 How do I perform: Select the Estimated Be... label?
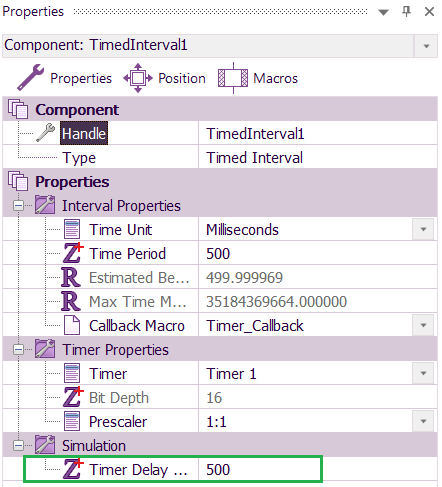pyautogui.click(x=139, y=277)
